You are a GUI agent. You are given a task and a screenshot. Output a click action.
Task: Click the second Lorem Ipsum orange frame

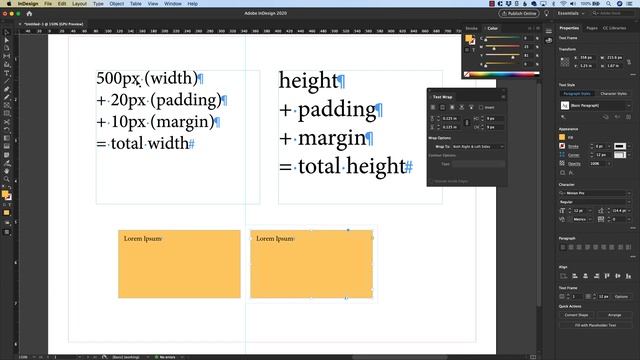pos(311,264)
